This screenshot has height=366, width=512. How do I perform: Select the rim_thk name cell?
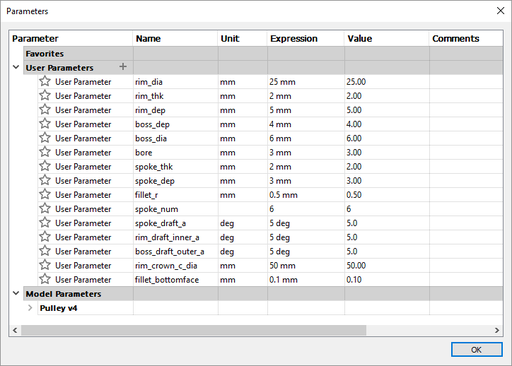pos(176,96)
